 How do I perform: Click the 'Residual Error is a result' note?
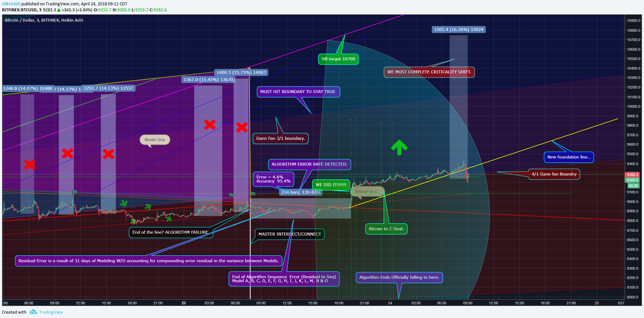tap(149, 261)
